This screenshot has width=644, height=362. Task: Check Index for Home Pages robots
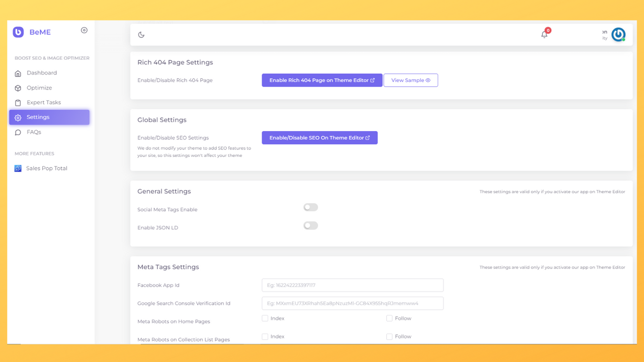pyautogui.click(x=265, y=318)
